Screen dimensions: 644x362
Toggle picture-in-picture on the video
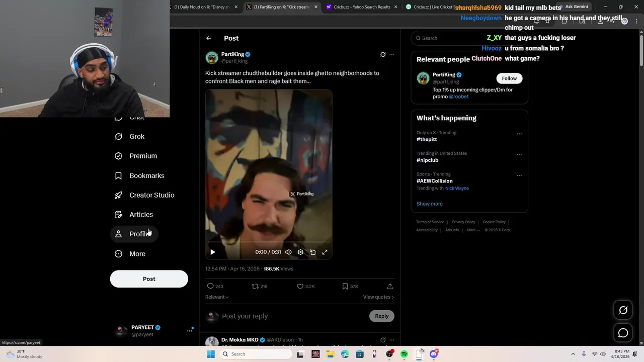[312, 252]
